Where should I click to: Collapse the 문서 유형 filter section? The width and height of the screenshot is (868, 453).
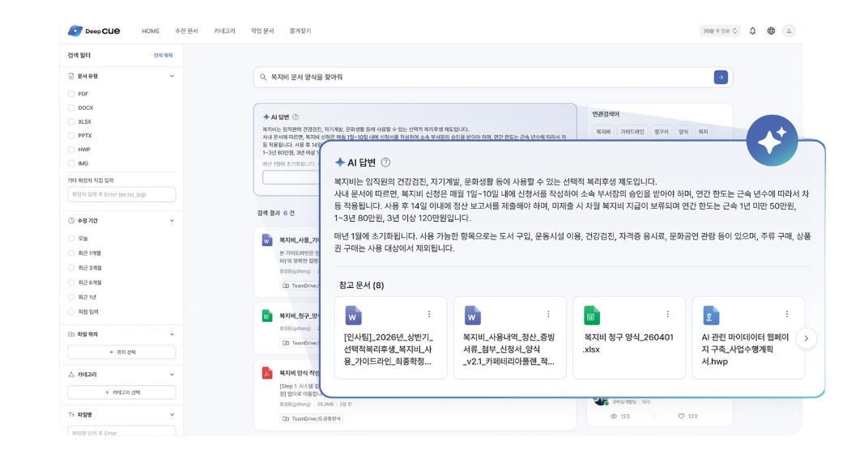172,76
